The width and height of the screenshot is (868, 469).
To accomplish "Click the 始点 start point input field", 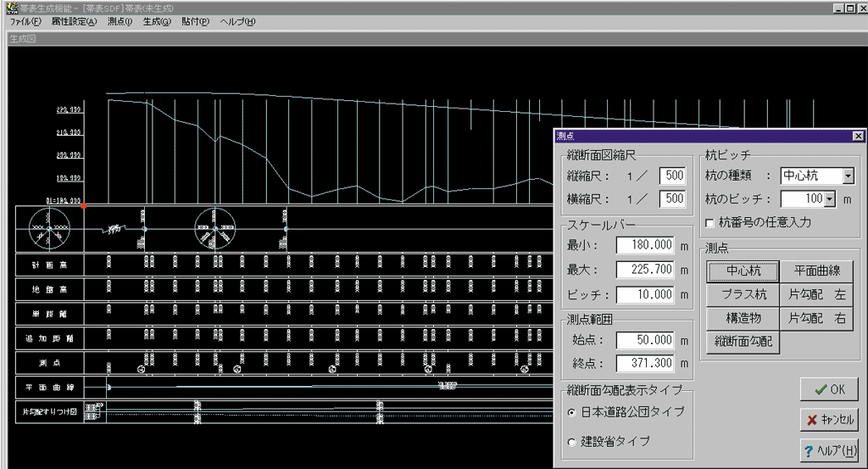I will click(645, 340).
